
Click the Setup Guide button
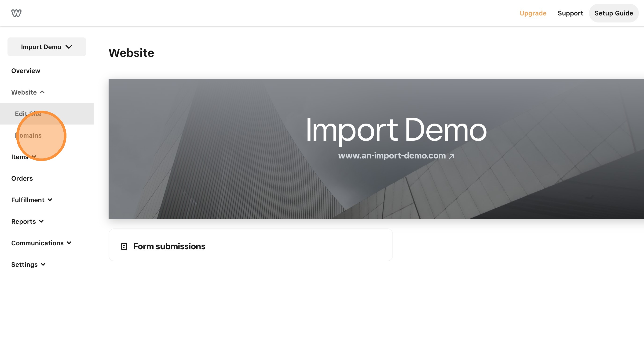click(x=614, y=13)
